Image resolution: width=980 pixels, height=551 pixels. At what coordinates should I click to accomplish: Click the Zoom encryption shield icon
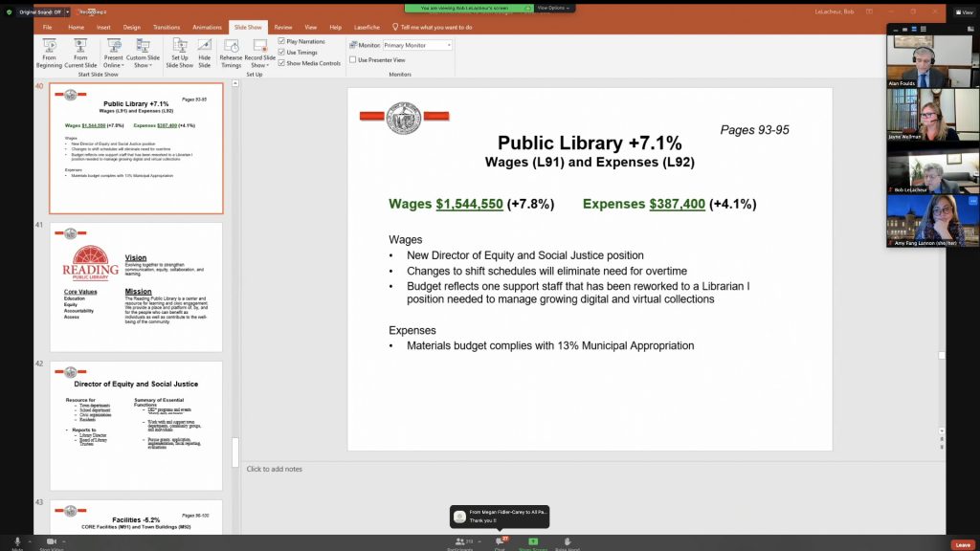pyautogui.click(x=9, y=11)
